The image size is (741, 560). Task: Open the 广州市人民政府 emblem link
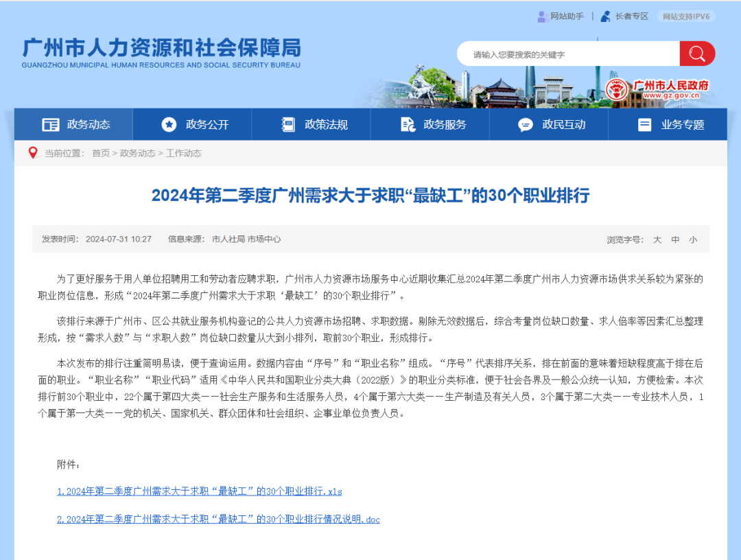[x=617, y=90]
